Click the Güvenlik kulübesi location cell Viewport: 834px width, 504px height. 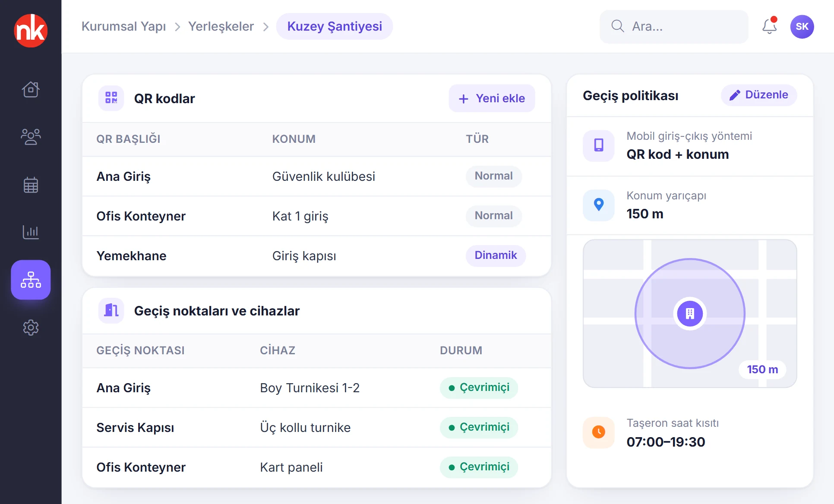pos(324,176)
